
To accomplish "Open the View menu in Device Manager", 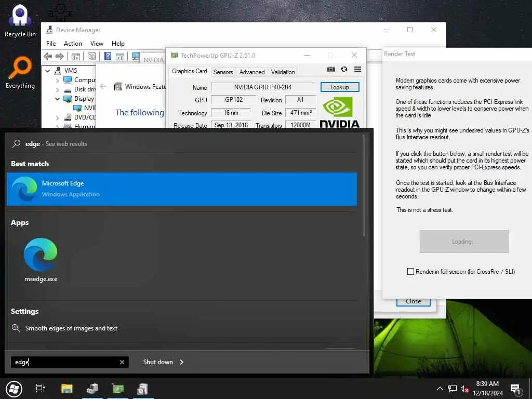I will (97, 44).
